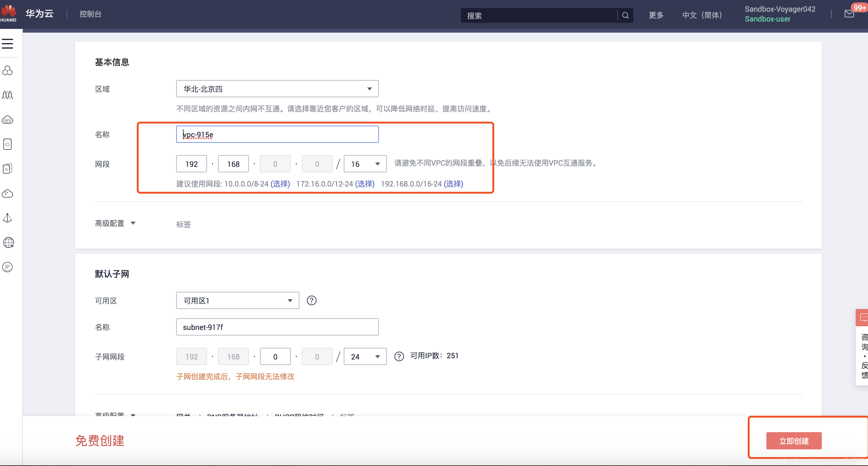Open the 中文（简体） language menu
This screenshot has height=466, width=868.
point(702,15)
